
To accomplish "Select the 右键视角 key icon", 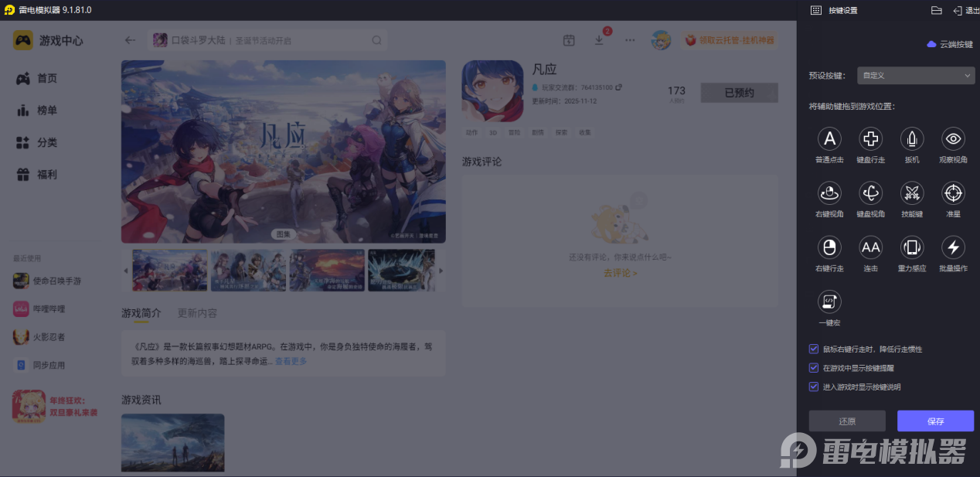I will [x=829, y=193].
